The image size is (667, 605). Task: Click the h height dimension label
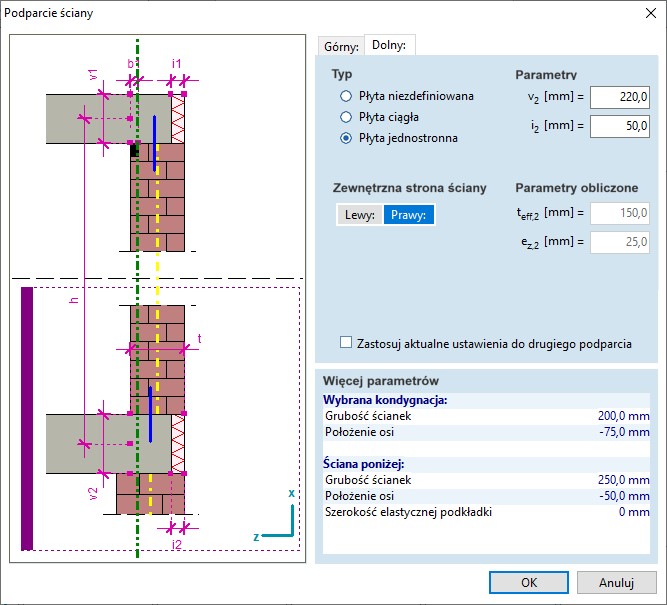pyautogui.click(x=74, y=304)
